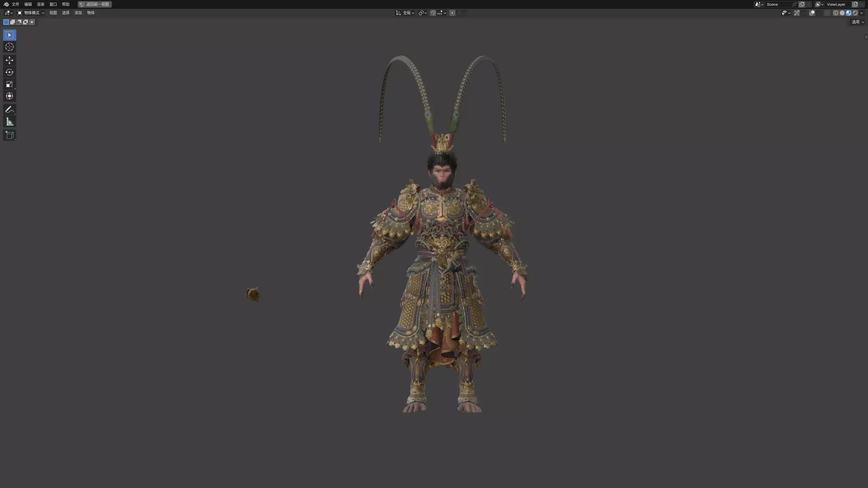Open the pivot point dropdown
Screen dimensions: 868x488
tap(422, 13)
